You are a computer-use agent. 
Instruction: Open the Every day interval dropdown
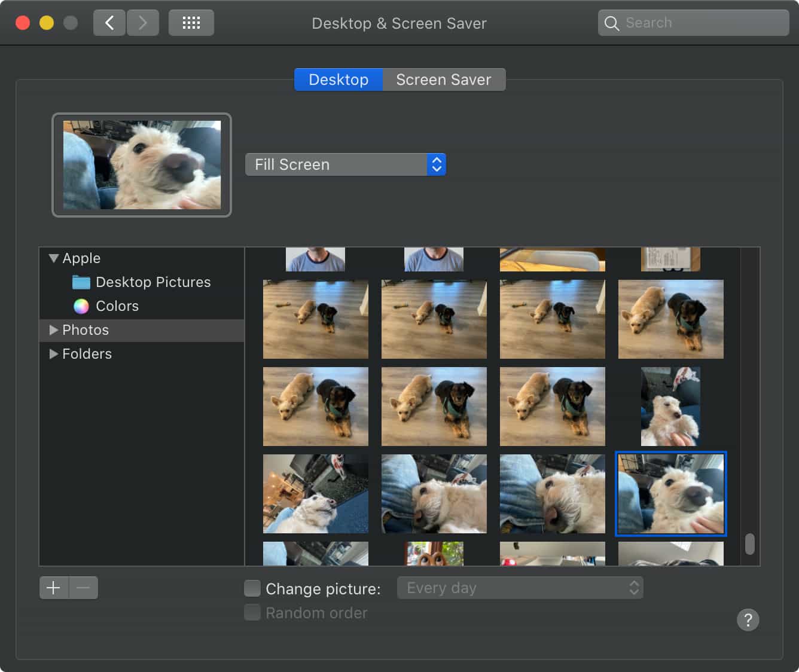pos(520,588)
